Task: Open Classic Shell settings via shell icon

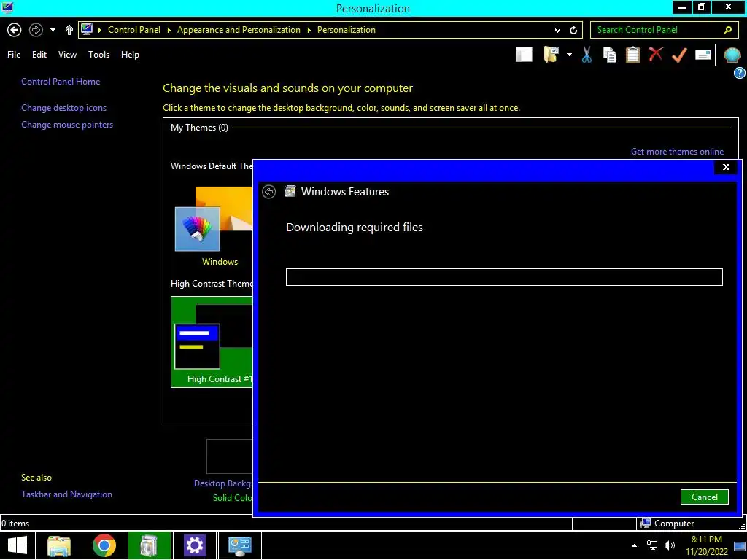Action: [x=732, y=55]
